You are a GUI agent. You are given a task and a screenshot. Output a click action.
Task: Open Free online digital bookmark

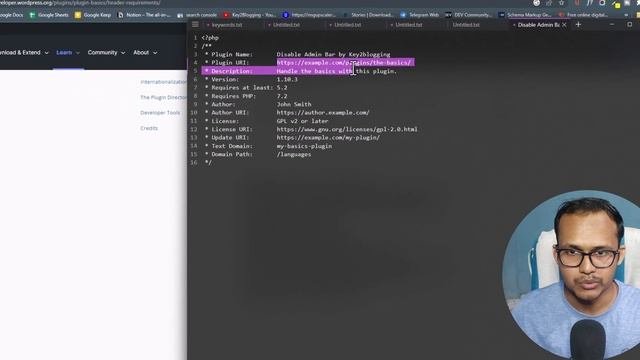(x=583, y=15)
